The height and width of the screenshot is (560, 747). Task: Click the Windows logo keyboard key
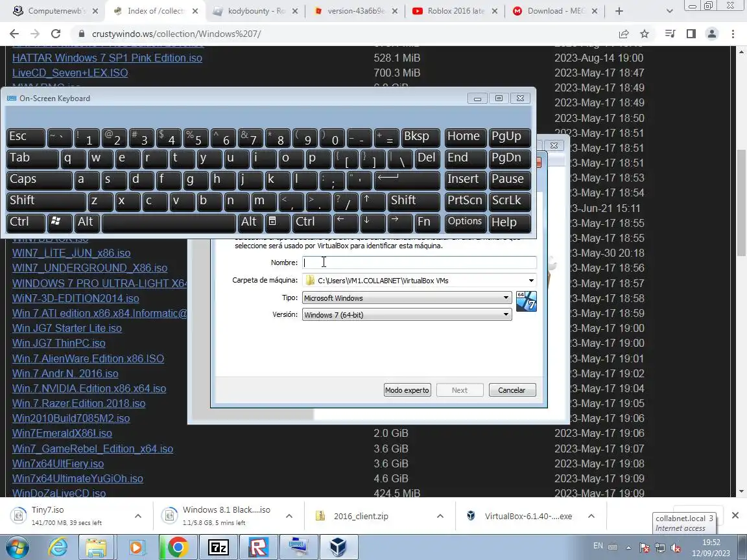[60, 223]
